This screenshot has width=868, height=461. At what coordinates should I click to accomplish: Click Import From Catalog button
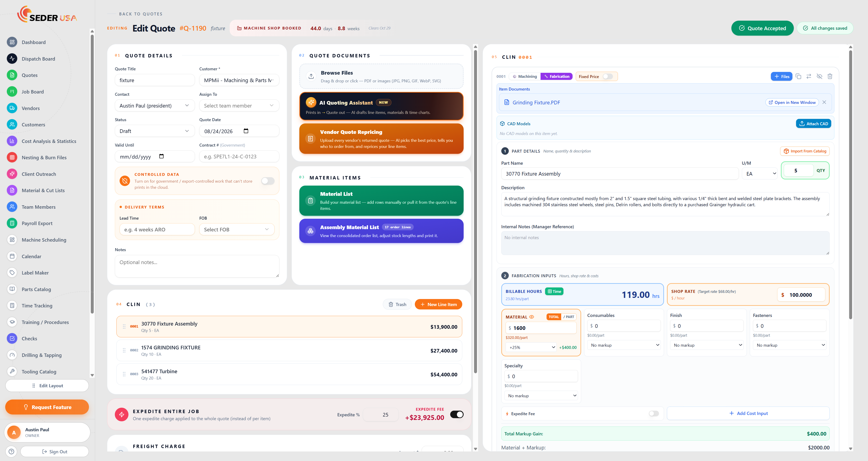805,151
